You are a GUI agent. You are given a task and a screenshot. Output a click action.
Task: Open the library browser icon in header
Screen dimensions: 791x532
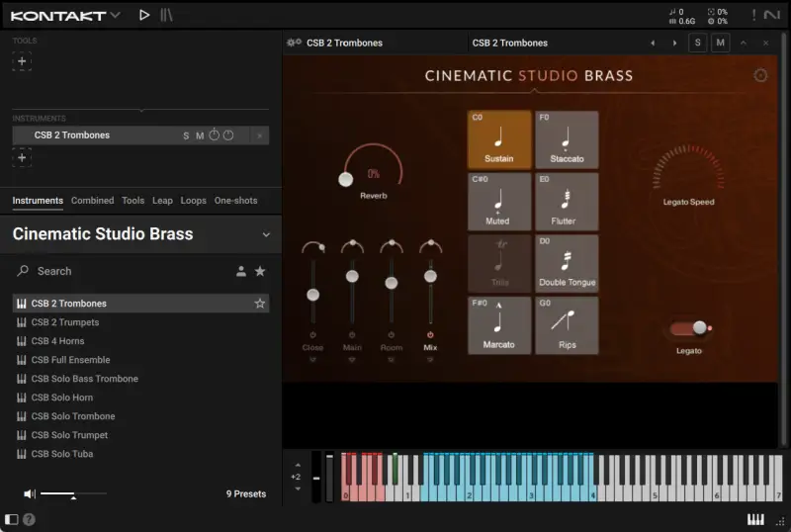point(166,15)
